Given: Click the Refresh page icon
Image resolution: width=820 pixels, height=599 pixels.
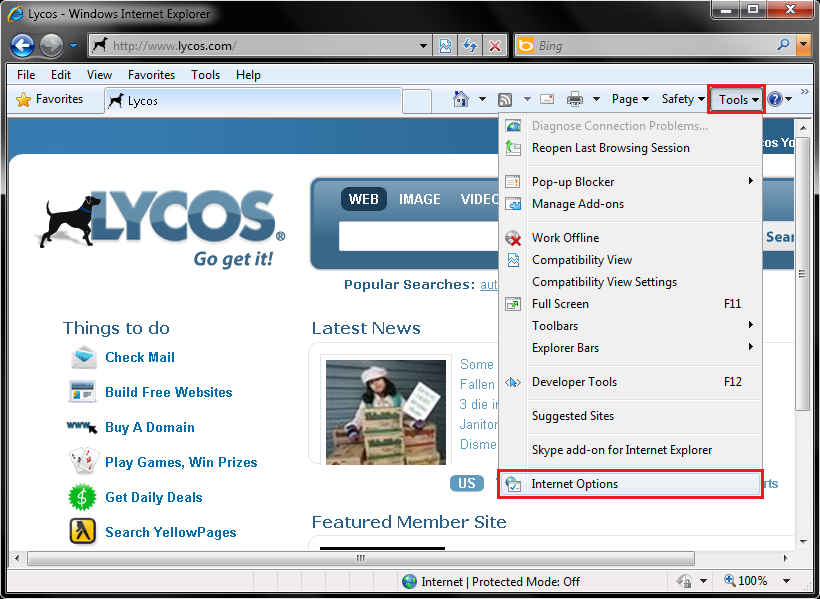Looking at the screenshot, I should pyautogui.click(x=470, y=46).
